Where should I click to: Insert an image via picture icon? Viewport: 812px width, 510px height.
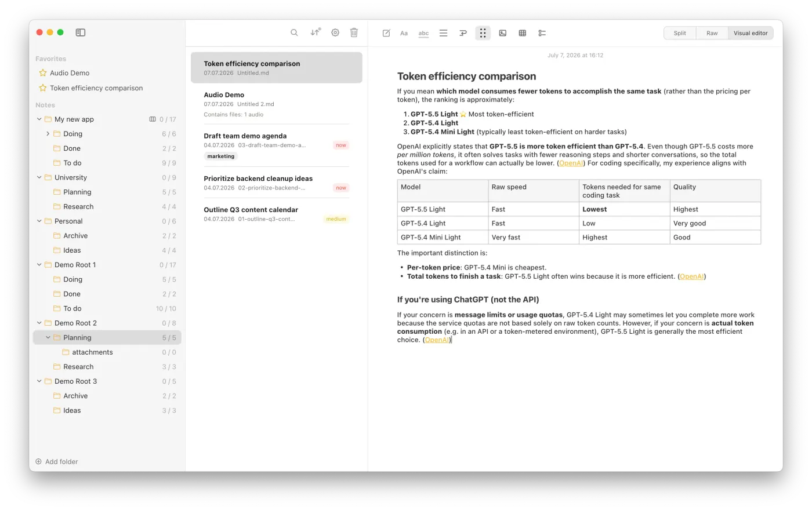tap(503, 33)
